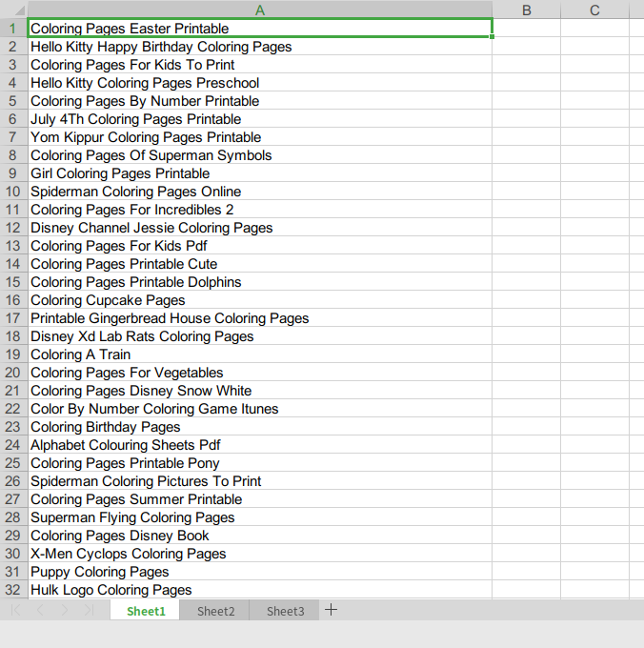Select 'July 4Th Coloring Pages Printable'
644x648 pixels.
coord(260,119)
